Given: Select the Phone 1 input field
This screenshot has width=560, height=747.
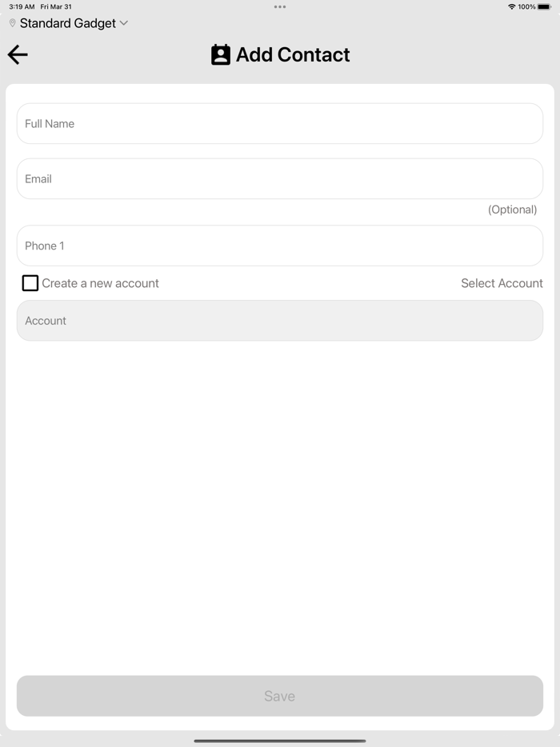Looking at the screenshot, I should (x=280, y=246).
